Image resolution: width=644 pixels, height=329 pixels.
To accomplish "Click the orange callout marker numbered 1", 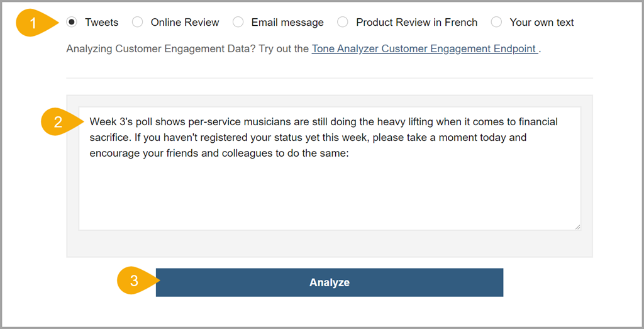I will coord(37,23).
